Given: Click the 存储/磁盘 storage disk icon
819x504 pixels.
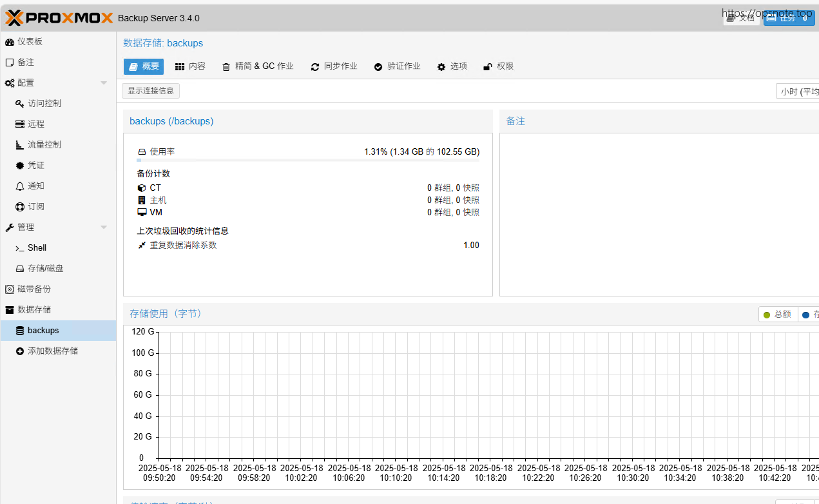Looking at the screenshot, I should click(20, 269).
